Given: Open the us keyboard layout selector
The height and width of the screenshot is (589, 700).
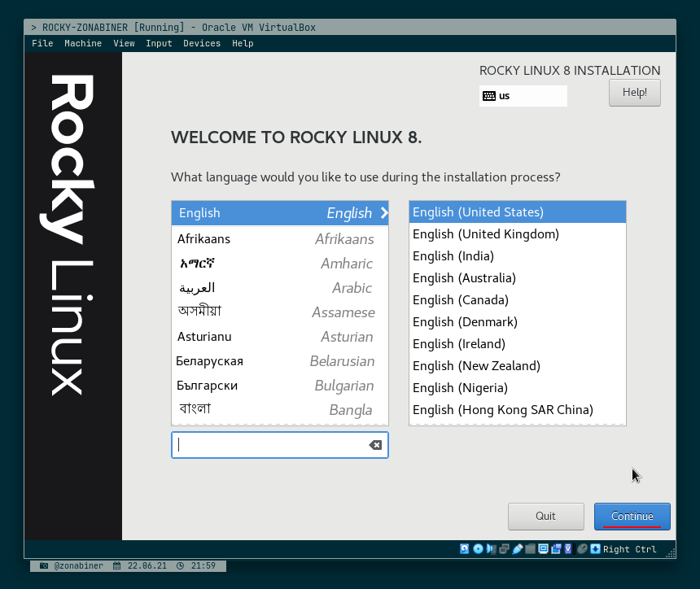Looking at the screenshot, I should (523, 95).
